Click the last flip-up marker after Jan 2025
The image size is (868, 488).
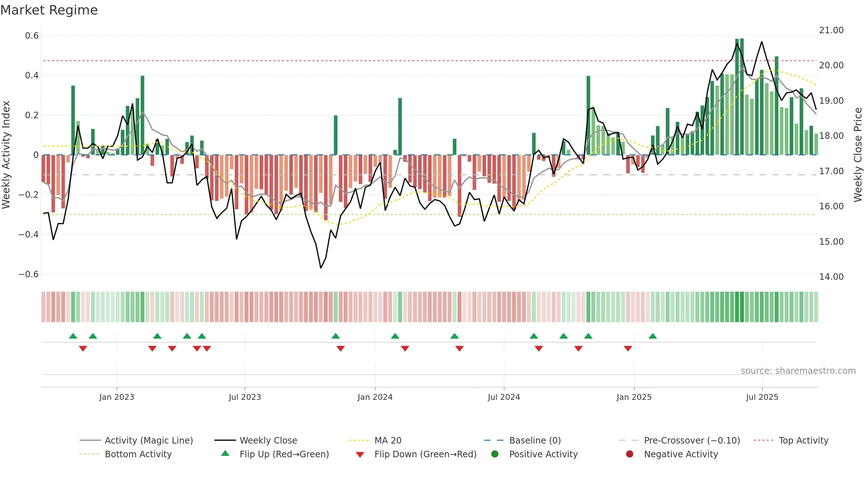pos(653,336)
